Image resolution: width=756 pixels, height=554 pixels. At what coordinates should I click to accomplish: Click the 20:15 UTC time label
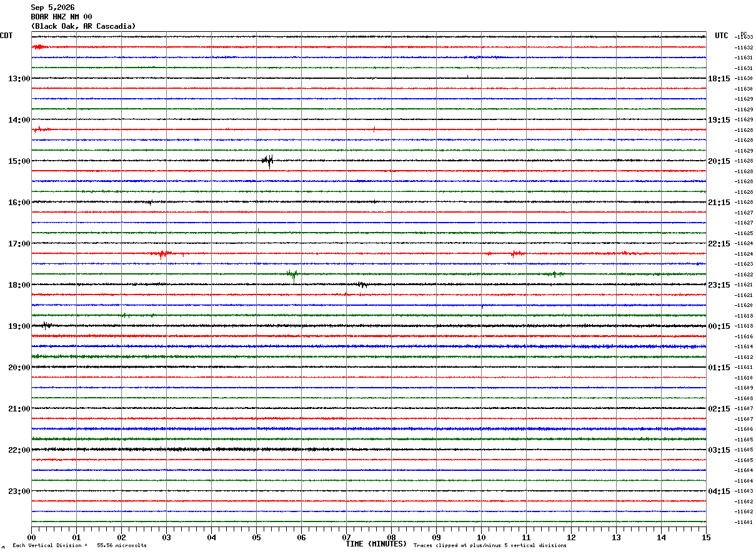pyautogui.click(x=719, y=161)
